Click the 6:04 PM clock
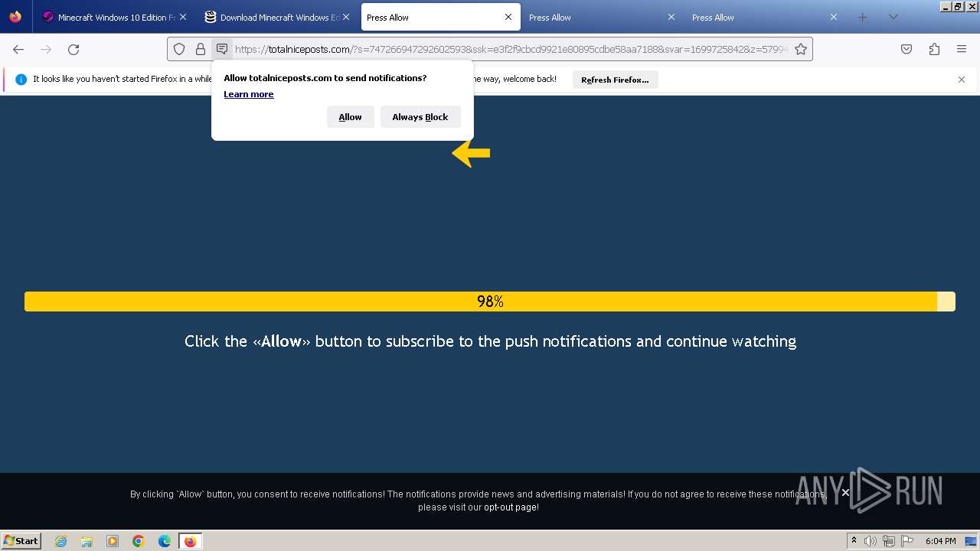Screen dimensions: 980x551 point(940,541)
